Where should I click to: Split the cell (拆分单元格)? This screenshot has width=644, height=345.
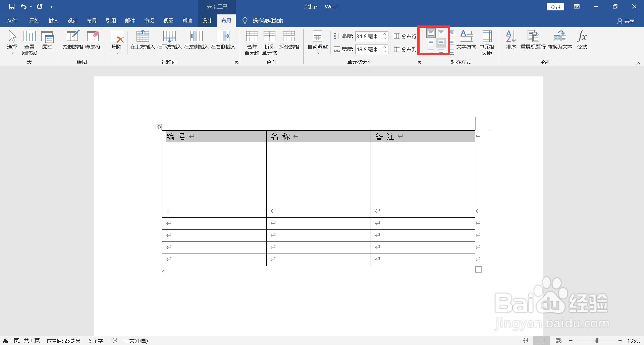tap(269, 43)
